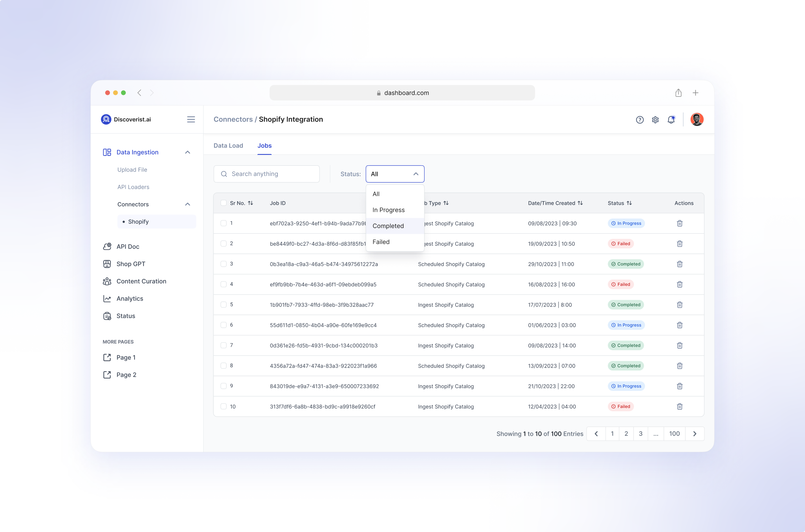Collapse the Data Ingestion section
Viewport: 805px width, 532px height.
pos(188,152)
